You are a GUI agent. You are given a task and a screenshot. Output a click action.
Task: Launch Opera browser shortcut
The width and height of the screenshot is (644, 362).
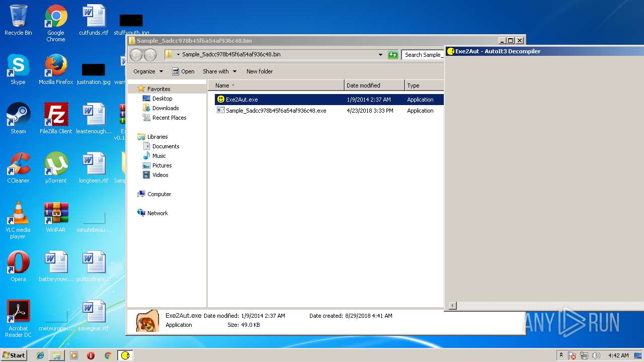click(18, 266)
